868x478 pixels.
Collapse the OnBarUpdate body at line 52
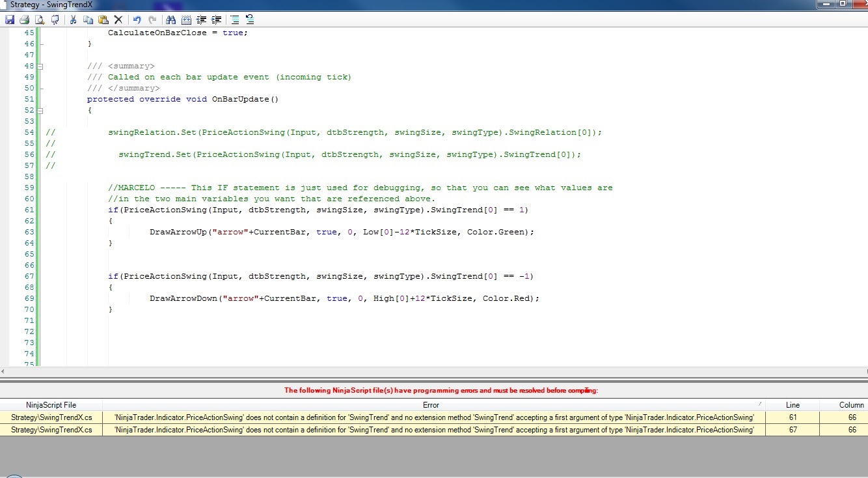tap(40, 110)
